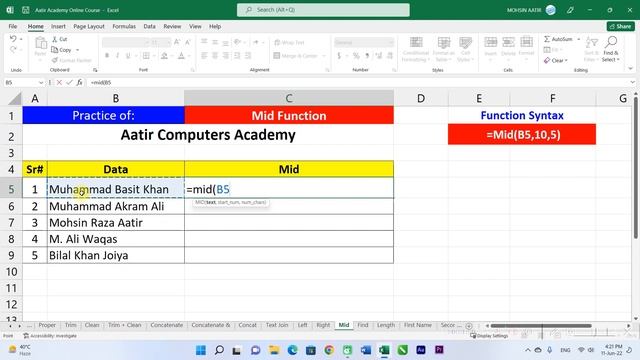Click the horizontal scrollbar thumb
Image resolution: width=640 pixels, height=360 pixels.
(541, 326)
